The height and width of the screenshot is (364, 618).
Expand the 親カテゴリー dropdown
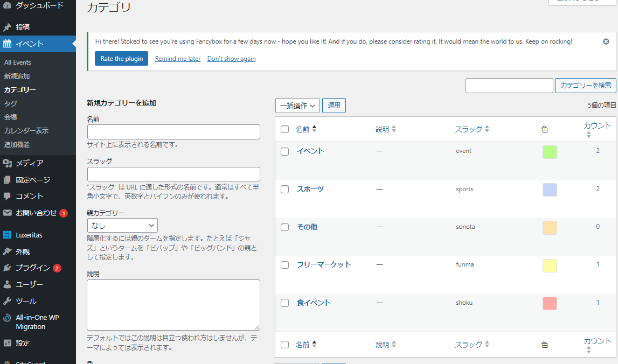coord(122,226)
